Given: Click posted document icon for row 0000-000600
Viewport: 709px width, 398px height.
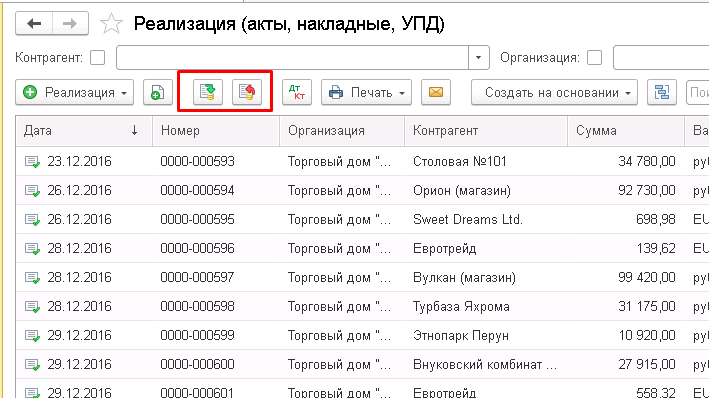Looking at the screenshot, I should click(x=32, y=364).
